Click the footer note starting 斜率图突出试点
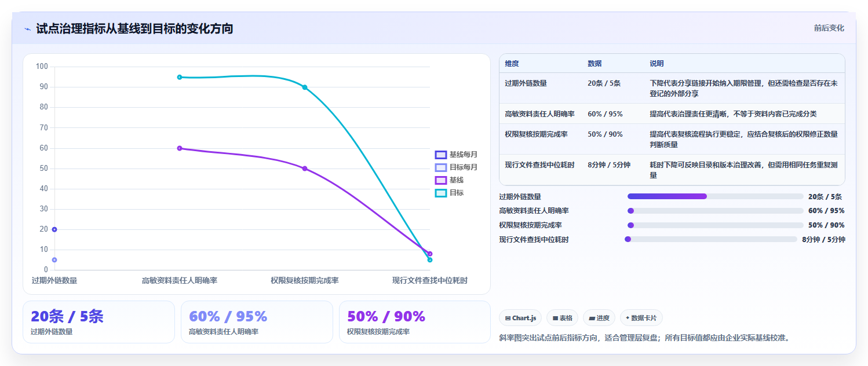 pyautogui.click(x=644, y=338)
